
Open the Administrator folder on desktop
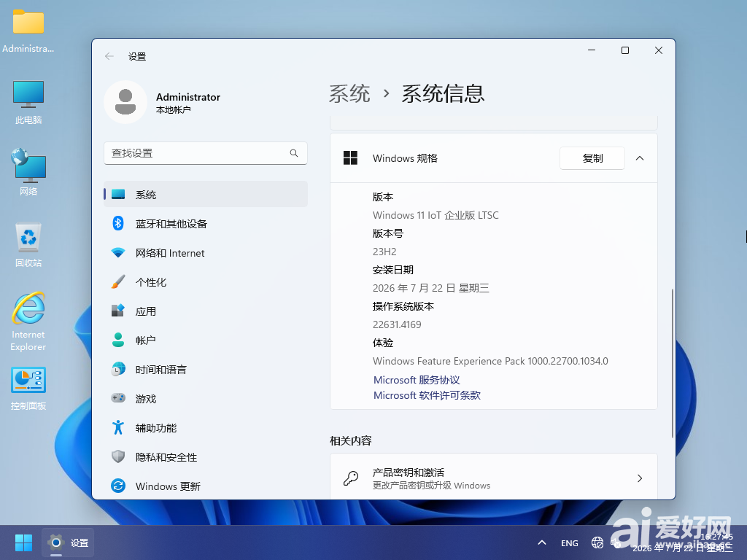pos(28,29)
